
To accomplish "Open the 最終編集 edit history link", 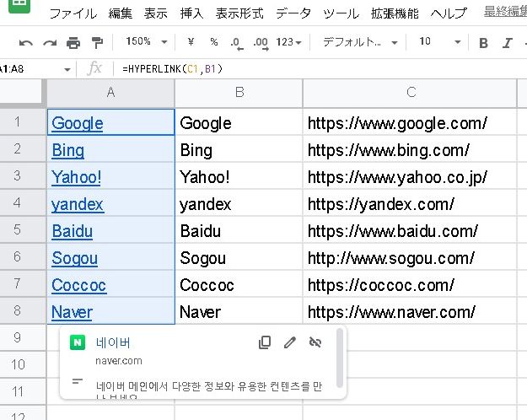I will pyautogui.click(x=505, y=12).
